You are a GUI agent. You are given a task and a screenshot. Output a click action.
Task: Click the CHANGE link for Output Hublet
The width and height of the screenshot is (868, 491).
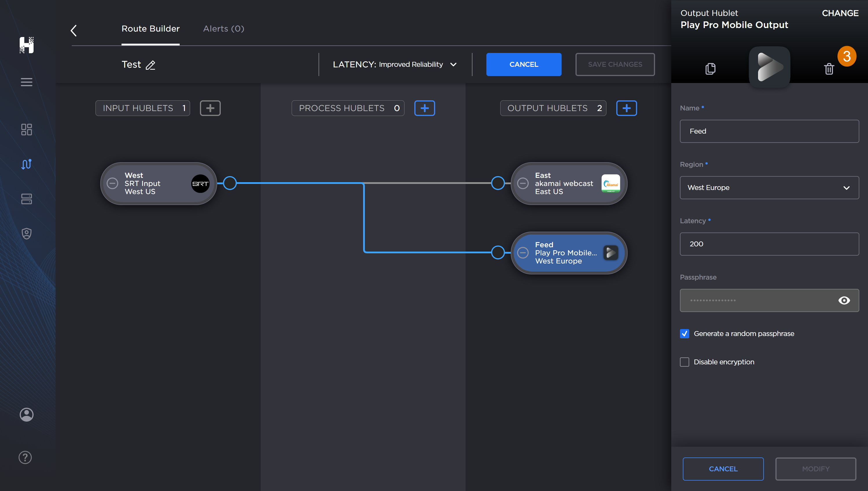click(x=840, y=13)
